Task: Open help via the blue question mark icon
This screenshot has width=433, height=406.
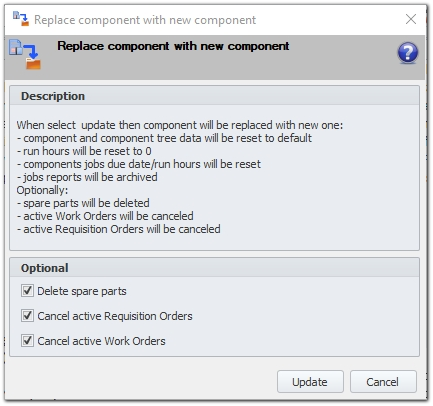Action: pos(408,53)
